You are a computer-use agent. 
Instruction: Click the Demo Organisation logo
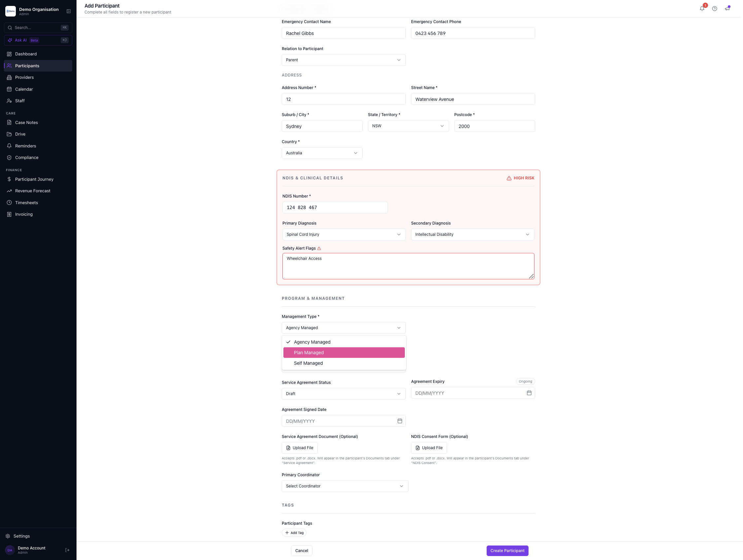coord(11,11)
